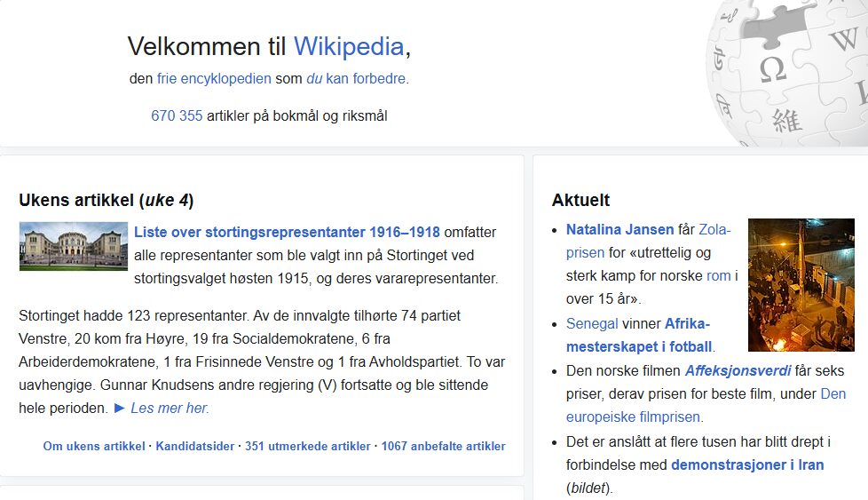This screenshot has width=868, height=500.
Task: Click the "Wikipedia" link in the welcome heading
Action: coord(349,46)
